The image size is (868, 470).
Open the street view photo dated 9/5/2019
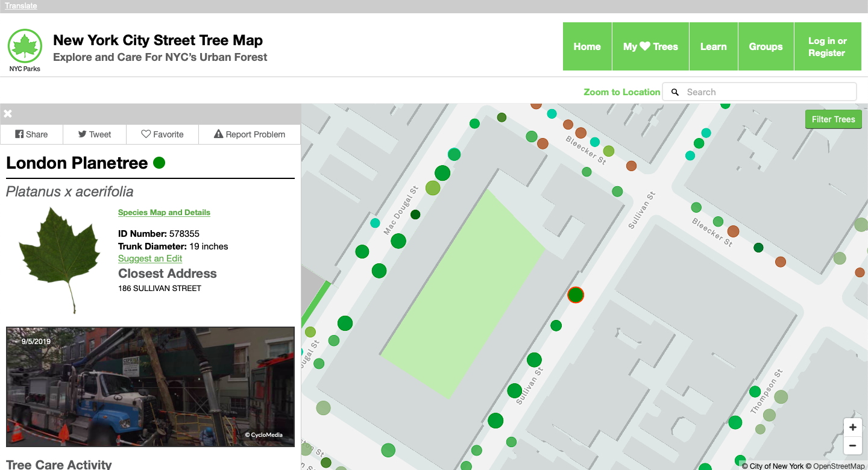pyautogui.click(x=150, y=386)
